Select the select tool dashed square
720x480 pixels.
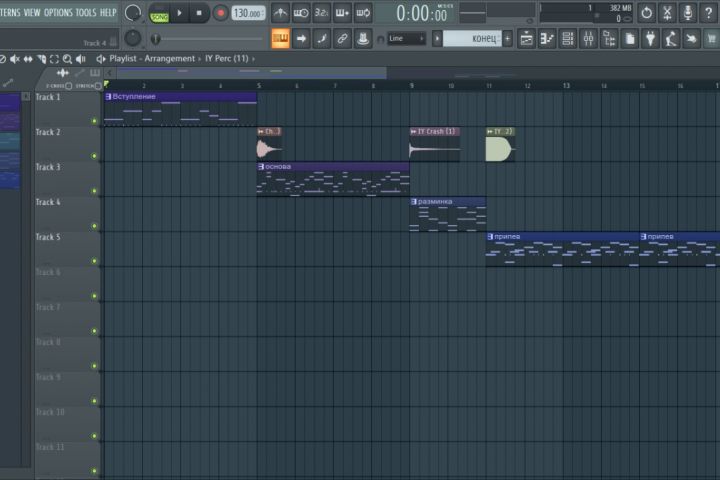point(54,59)
